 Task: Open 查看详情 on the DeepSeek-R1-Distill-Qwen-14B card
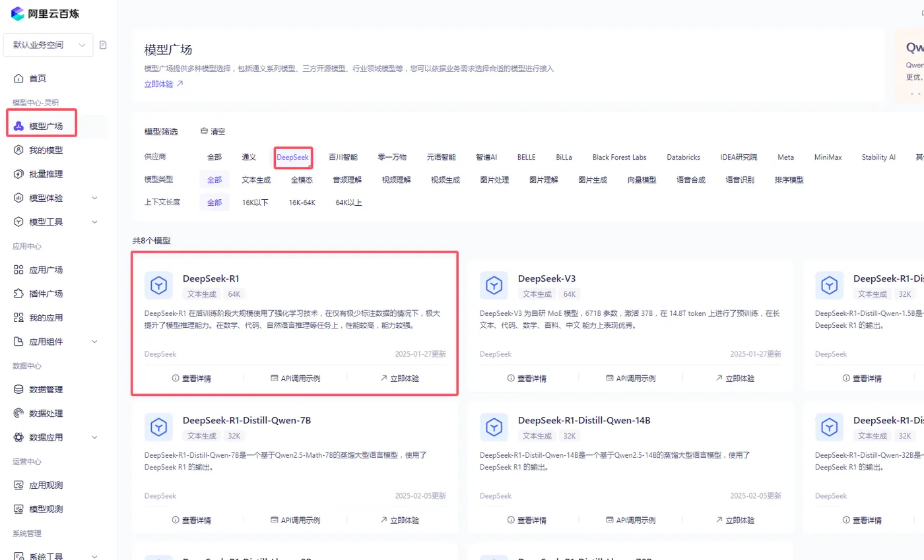(527, 520)
